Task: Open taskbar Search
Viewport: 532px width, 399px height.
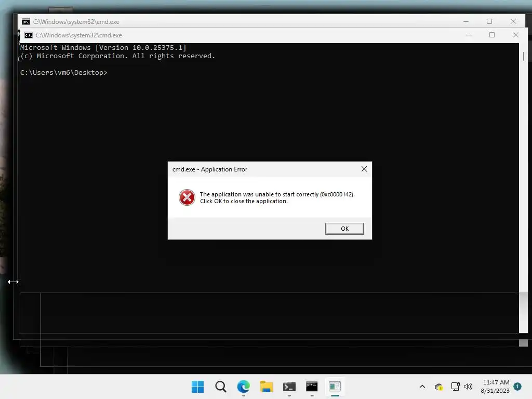Action: tap(220, 387)
